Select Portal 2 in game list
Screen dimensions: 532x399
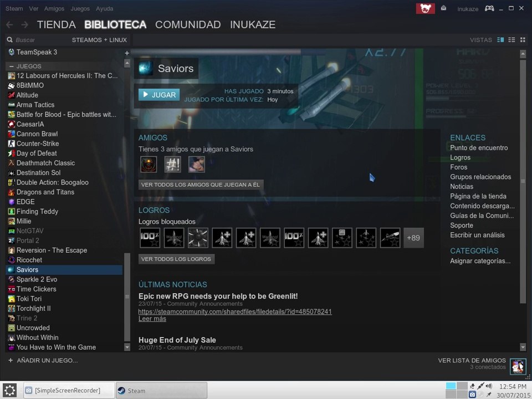pos(64,241)
